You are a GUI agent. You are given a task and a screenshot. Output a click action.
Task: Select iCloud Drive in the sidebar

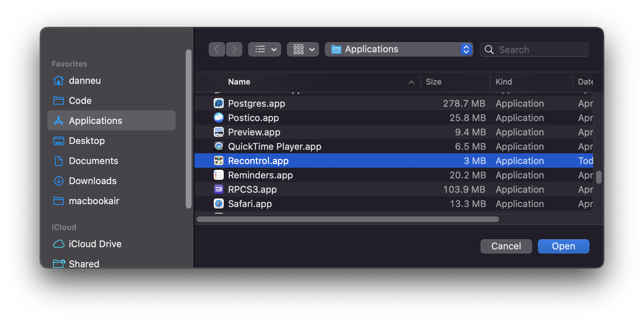click(112, 244)
